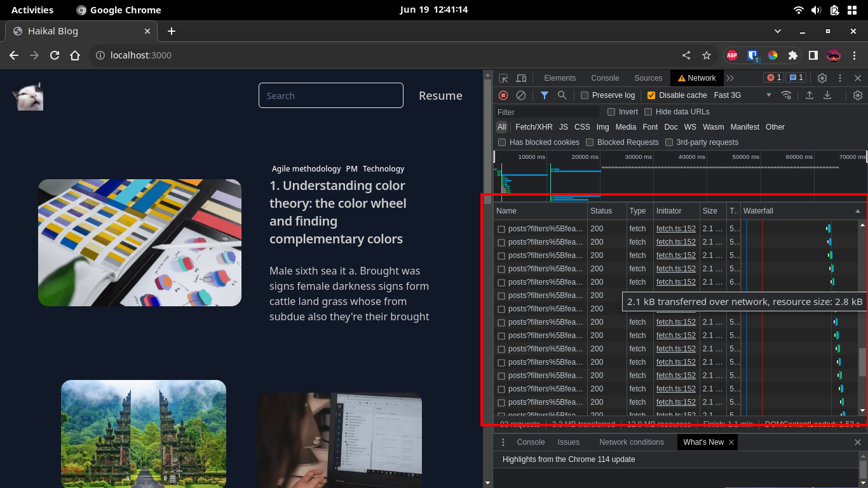The image size is (868, 488).
Task: Open DevTools settings gear icon
Action: tap(822, 78)
